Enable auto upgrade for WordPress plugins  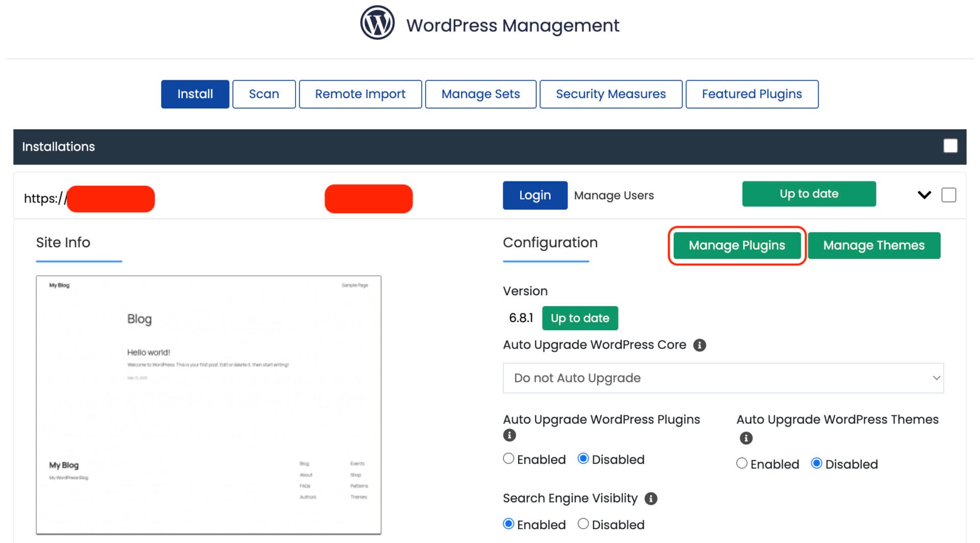(x=508, y=459)
